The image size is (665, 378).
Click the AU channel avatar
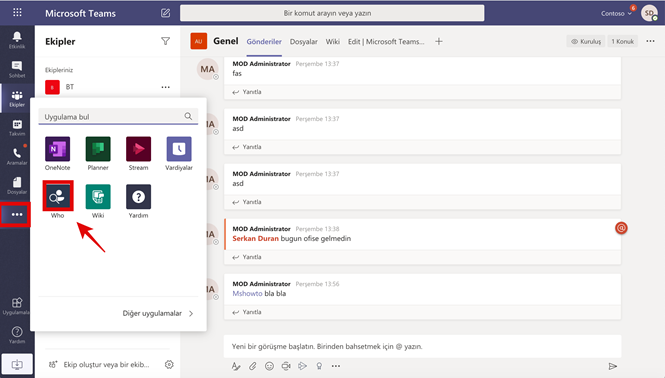coord(198,41)
